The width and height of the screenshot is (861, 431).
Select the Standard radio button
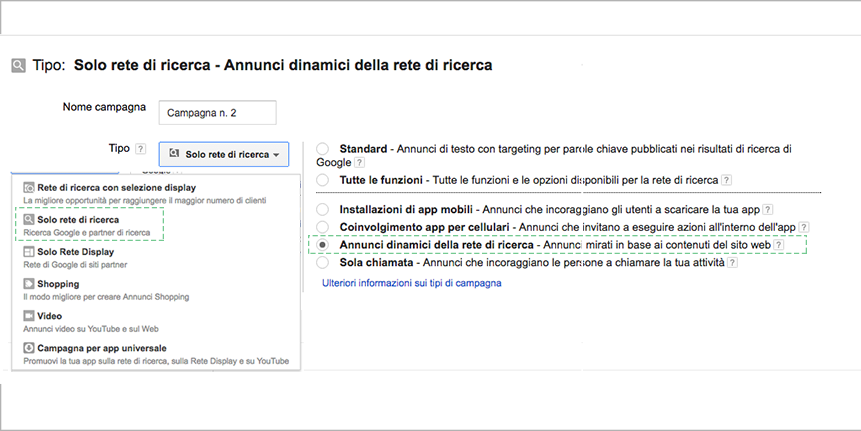pos(322,149)
